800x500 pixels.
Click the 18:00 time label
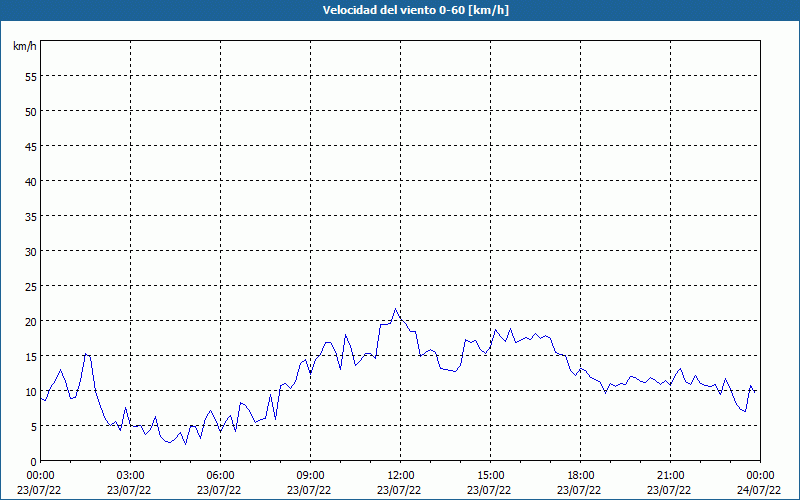[580, 476]
